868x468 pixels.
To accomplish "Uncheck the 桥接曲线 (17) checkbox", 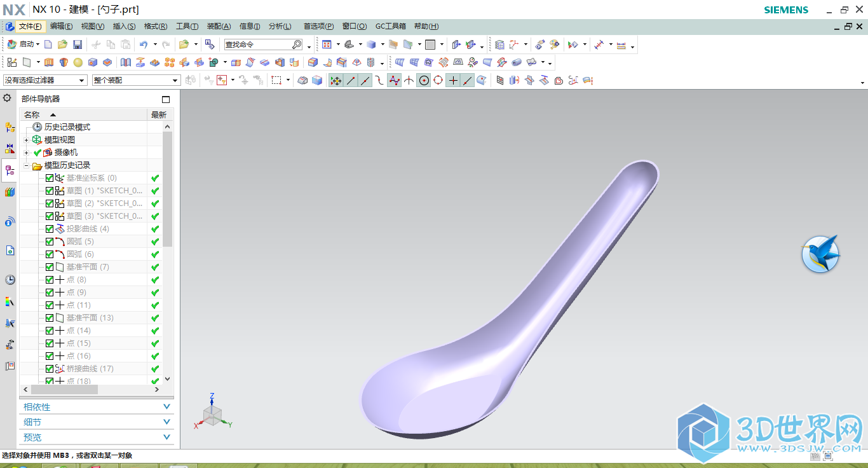I will click(50, 369).
